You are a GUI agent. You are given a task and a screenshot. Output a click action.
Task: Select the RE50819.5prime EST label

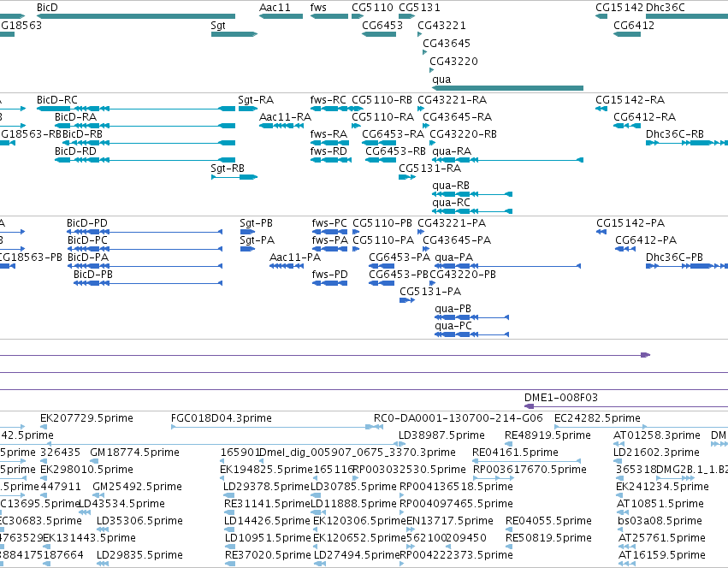click(x=548, y=538)
